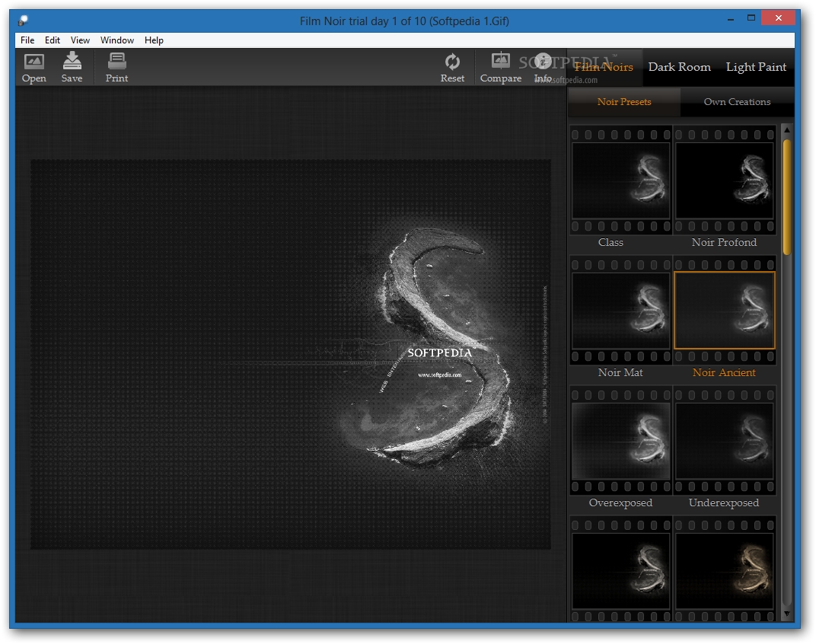The height and width of the screenshot is (644, 816).
Task: Select the Own Creations tab
Action: [x=737, y=102]
